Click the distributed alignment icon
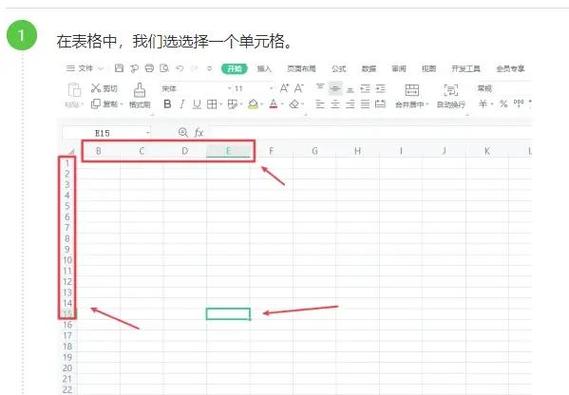The width and height of the screenshot is (569, 395). 380,104
